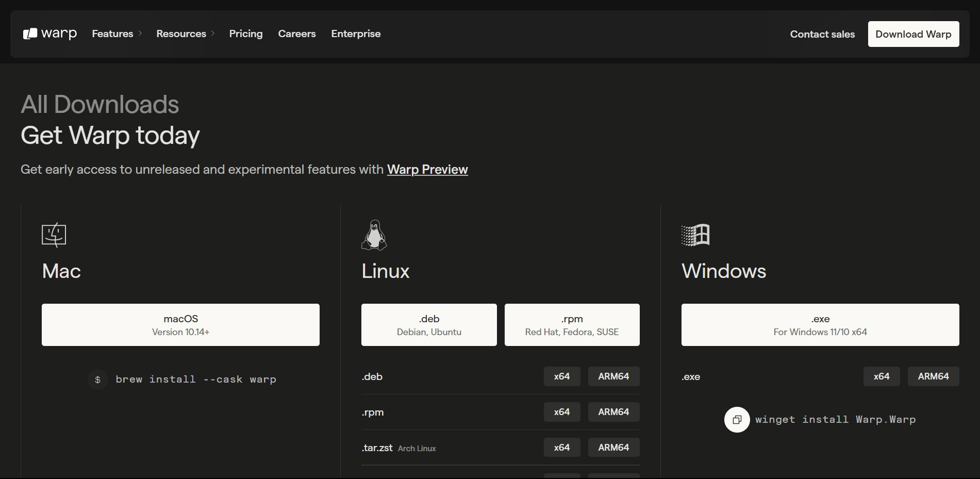Expand the Resources menu
This screenshot has width=980, height=479.
pos(186,34)
